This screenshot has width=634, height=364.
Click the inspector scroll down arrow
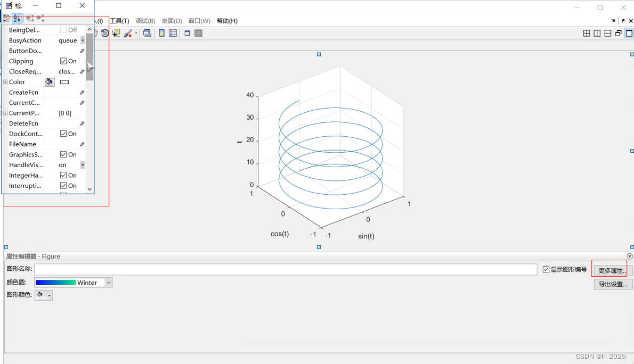pyautogui.click(x=90, y=189)
